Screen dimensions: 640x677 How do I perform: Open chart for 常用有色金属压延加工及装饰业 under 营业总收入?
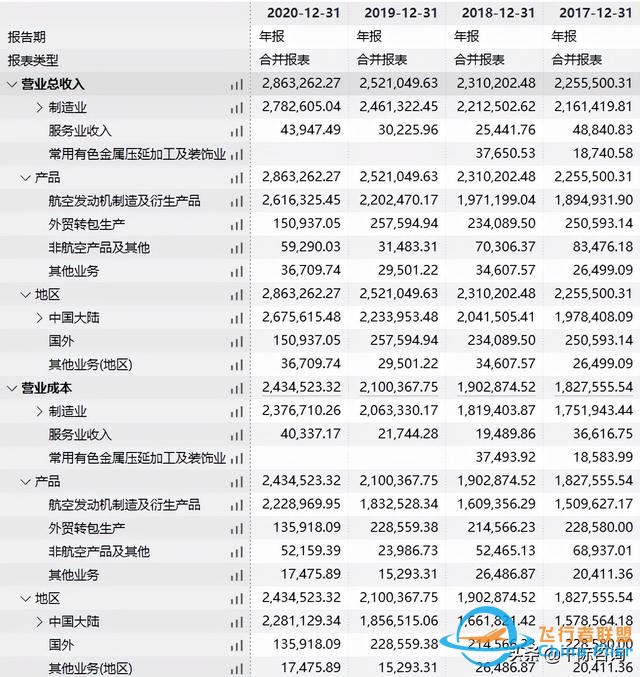coord(237,154)
